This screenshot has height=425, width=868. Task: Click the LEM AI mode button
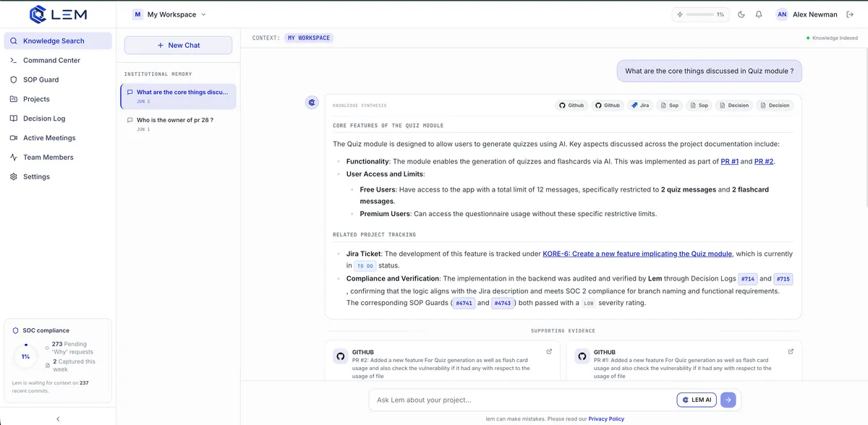[697, 400]
